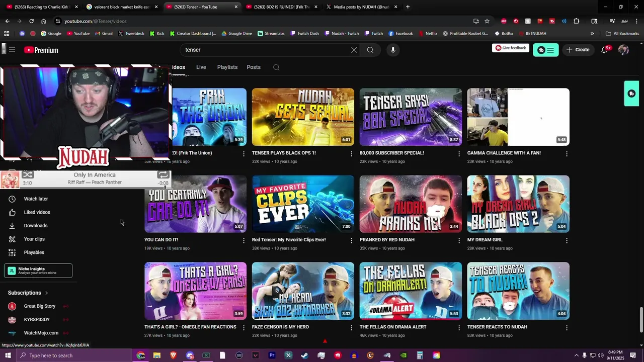
Task: Go back with the browser arrow
Action: pyautogui.click(x=7, y=21)
